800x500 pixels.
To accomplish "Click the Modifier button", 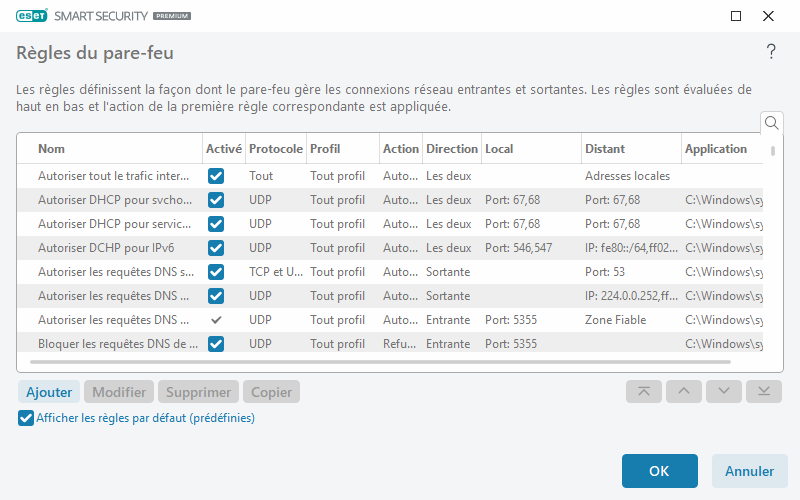I will tap(119, 392).
